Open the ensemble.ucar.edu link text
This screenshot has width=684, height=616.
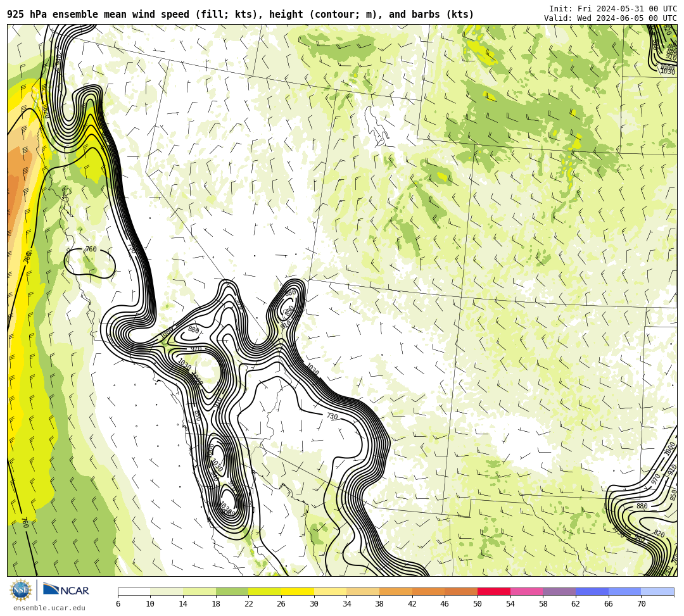pyautogui.click(x=49, y=608)
